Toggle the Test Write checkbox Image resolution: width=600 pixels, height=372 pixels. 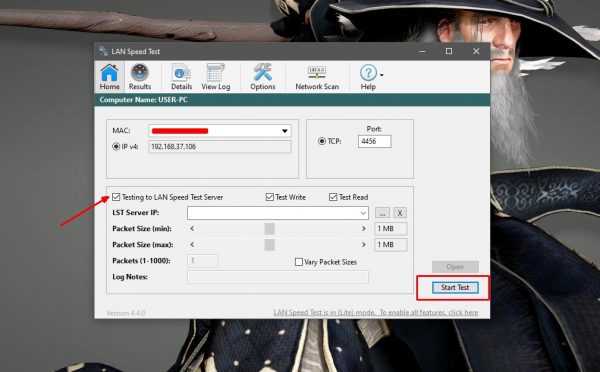coord(269,197)
